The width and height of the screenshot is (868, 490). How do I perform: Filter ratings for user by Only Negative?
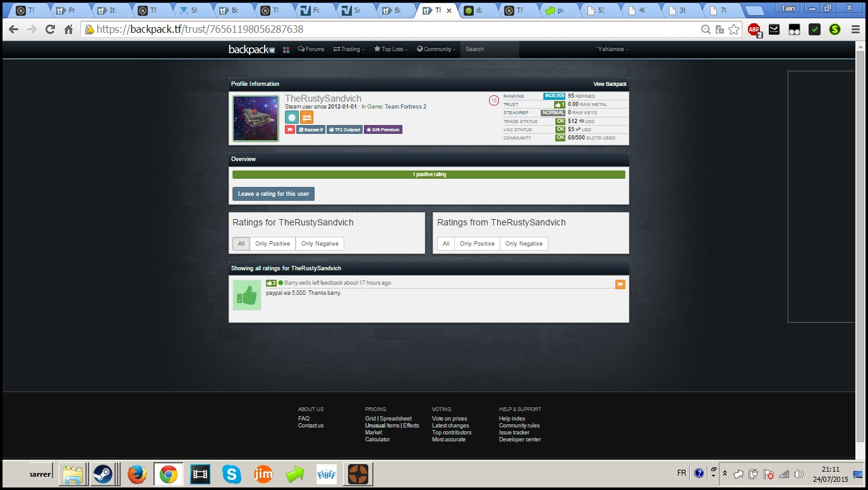coord(320,244)
